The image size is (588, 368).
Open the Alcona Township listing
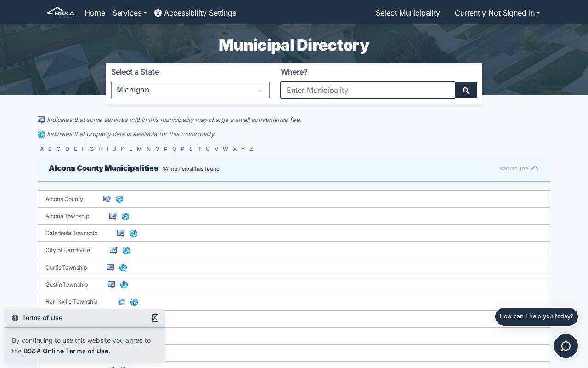tap(68, 216)
